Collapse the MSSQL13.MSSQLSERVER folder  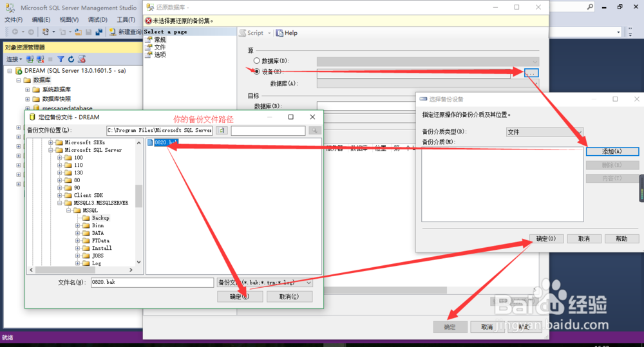click(59, 203)
